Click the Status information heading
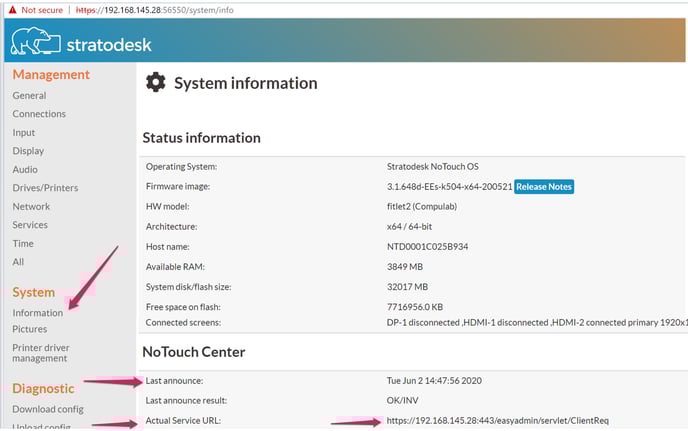Viewport: 688px width, 431px height. coord(201,138)
